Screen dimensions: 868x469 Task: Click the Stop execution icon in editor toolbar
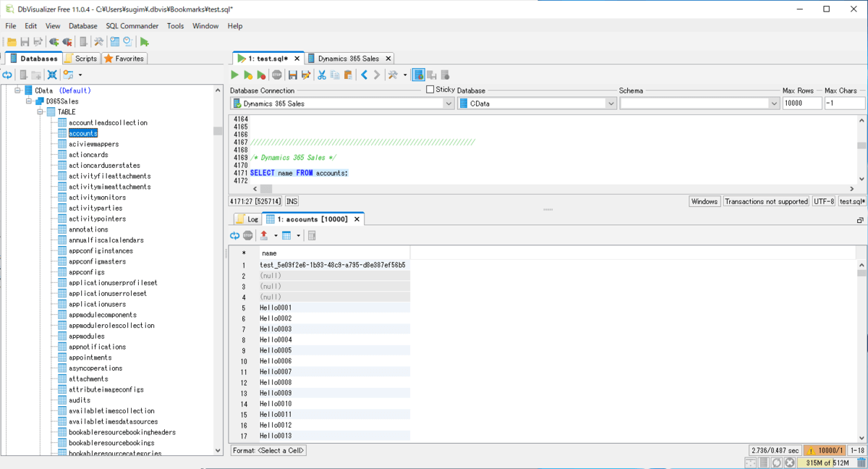(x=277, y=75)
